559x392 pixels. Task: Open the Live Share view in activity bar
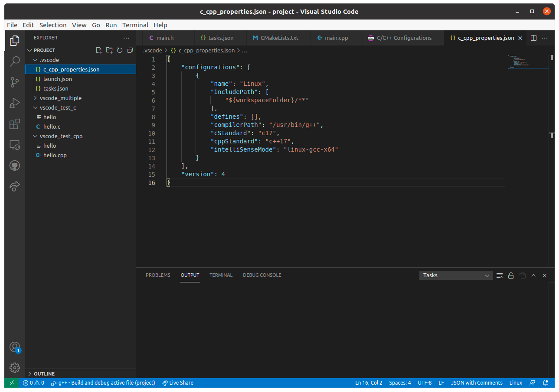pos(15,186)
